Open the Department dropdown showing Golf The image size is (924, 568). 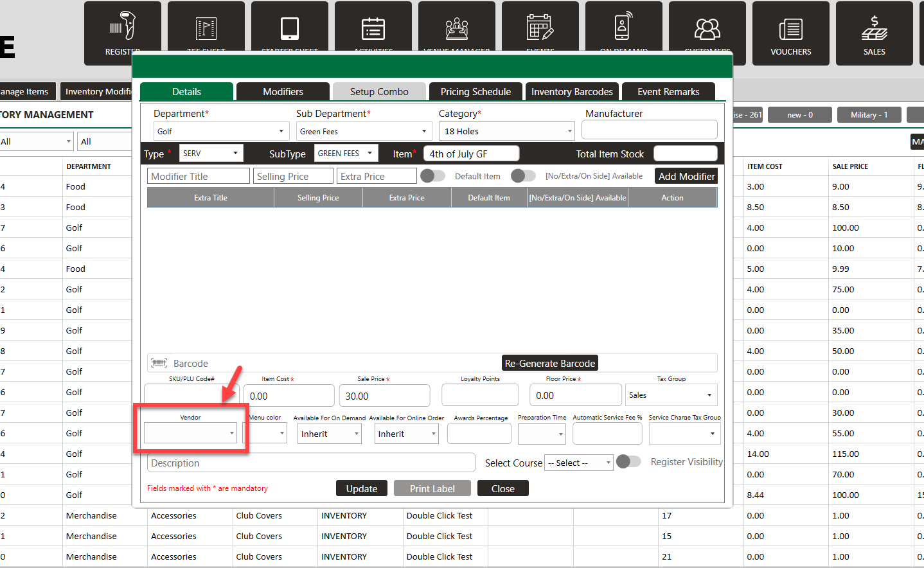[x=219, y=131]
